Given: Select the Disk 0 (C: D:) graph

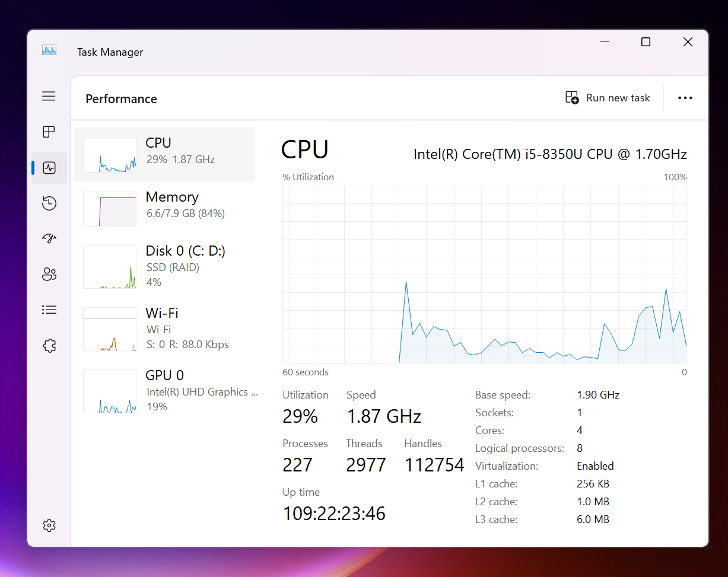Looking at the screenshot, I should pyautogui.click(x=164, y=265).
